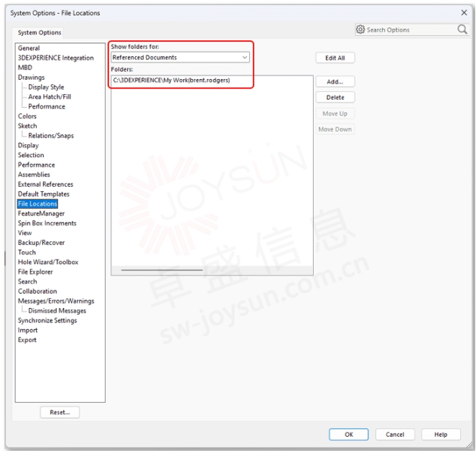
Task: Select Synchronize Settings in options tree
Action: pos(47,320)
